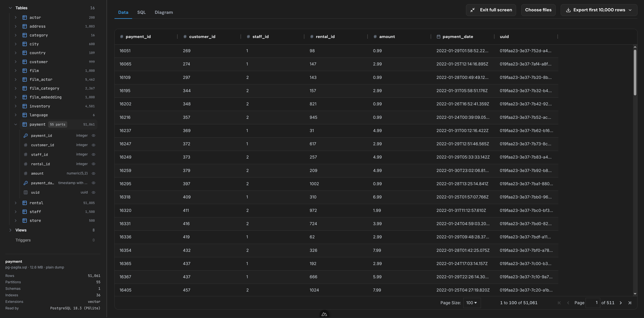644x318 pixels.
Task: Expand the Views section
Action: (x=10, y=230)
